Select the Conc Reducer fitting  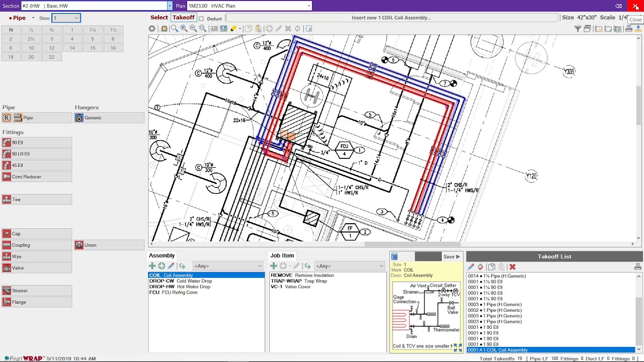pos(37,177)
